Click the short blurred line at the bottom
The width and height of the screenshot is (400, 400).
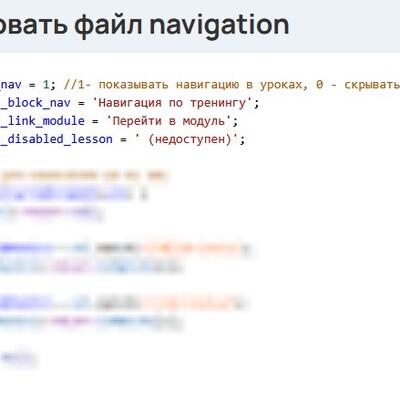(x=17, y=357)
